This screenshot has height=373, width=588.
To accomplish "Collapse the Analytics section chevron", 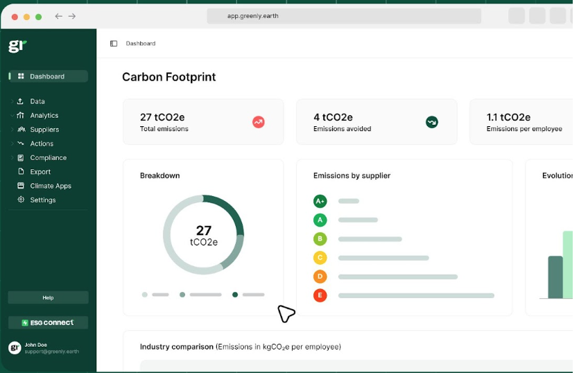I will 12,116.
